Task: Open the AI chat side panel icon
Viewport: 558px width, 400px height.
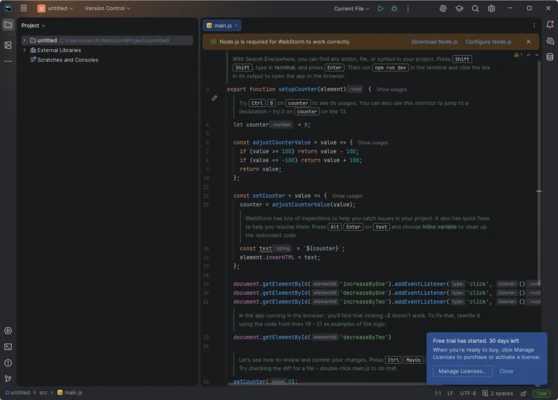Action: 550,41
